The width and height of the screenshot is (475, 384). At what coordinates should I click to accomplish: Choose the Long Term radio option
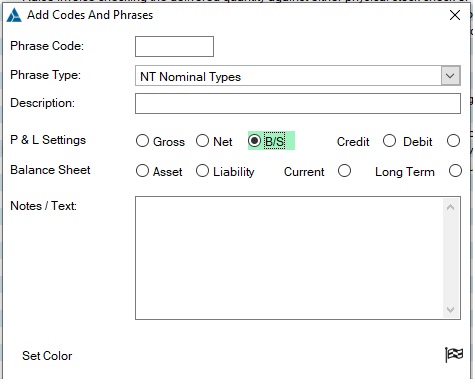(455, 171)
